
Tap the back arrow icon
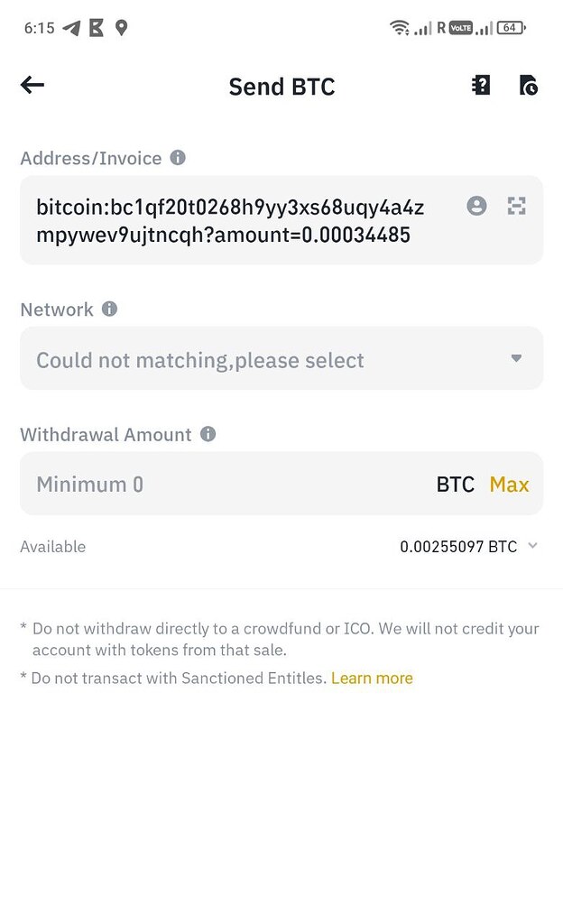point(32,85)
